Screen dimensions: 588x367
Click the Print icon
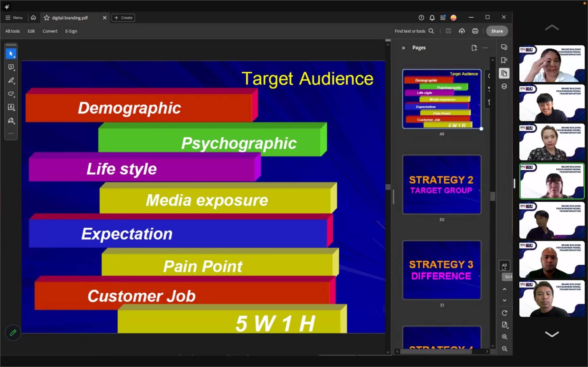click(475, 31)
